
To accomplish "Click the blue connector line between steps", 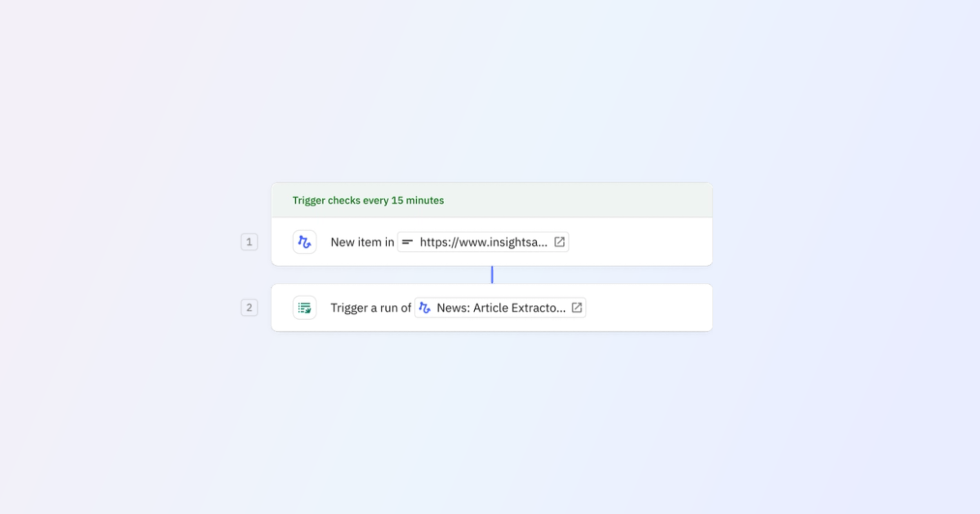I will (492, 275).
